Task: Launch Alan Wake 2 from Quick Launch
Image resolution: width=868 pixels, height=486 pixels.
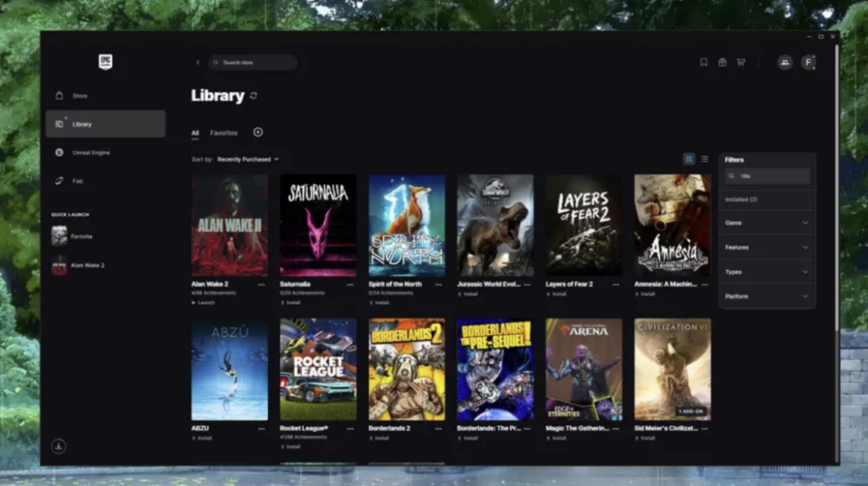Action: point(78,265)
